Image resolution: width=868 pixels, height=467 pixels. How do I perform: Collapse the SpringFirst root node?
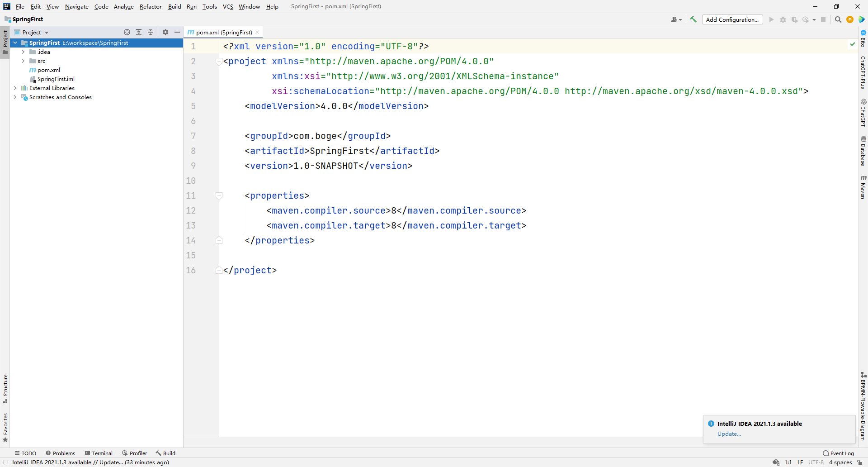pyautogui.click(x=15, y=43)
